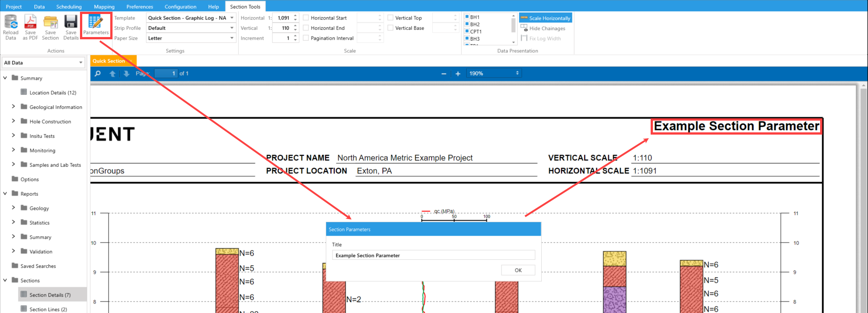Open the Scheduling menu
The width and height of the screenshot is (868, 313).
coord(69,6)
